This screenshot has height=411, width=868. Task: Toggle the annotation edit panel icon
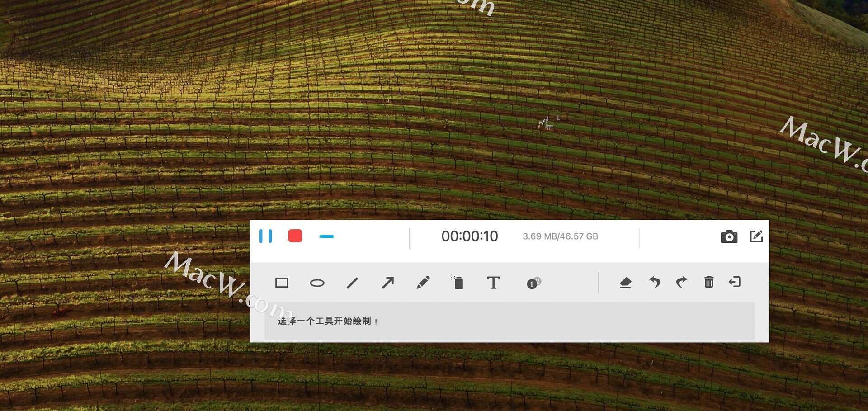click(x=756, y=236)
